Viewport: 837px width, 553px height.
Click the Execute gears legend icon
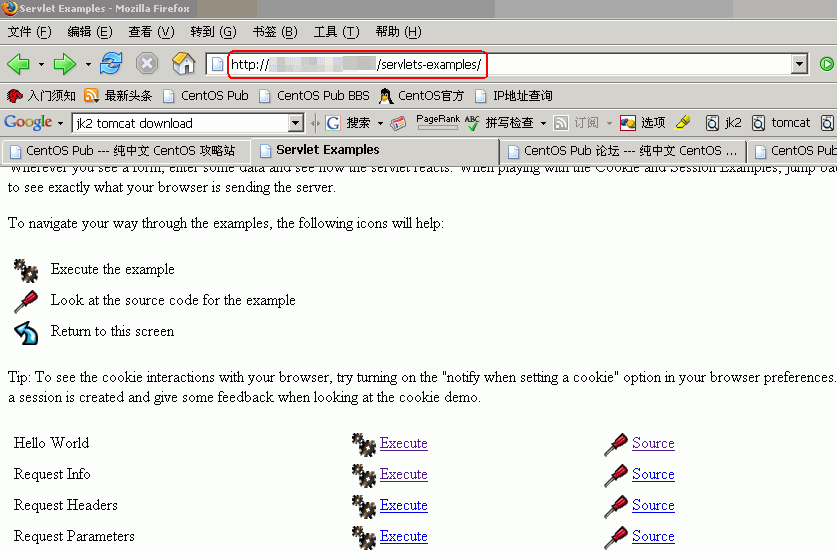[x=26, y=270]
